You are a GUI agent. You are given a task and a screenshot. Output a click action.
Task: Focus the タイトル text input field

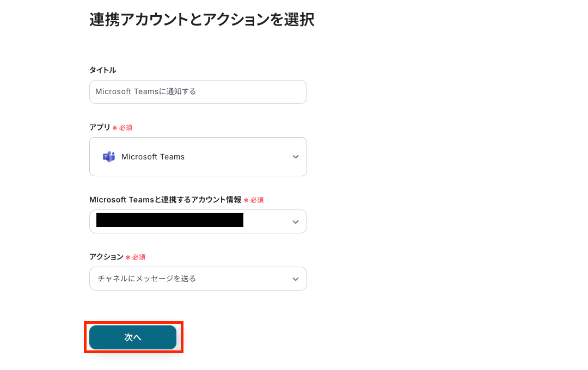point(198,92)
